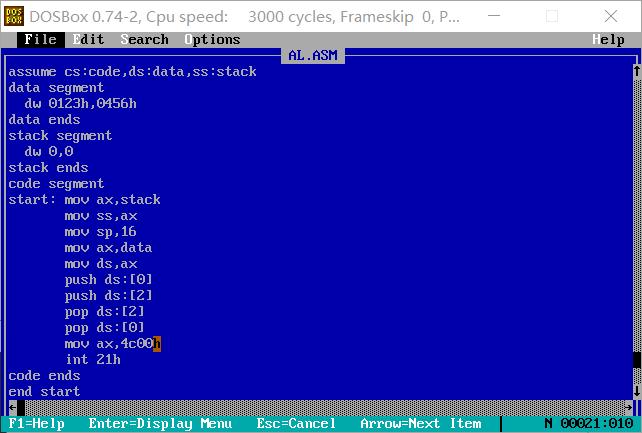Click the 'end start' line
This screenshot has width=642, height=433.
pos(44,391)
